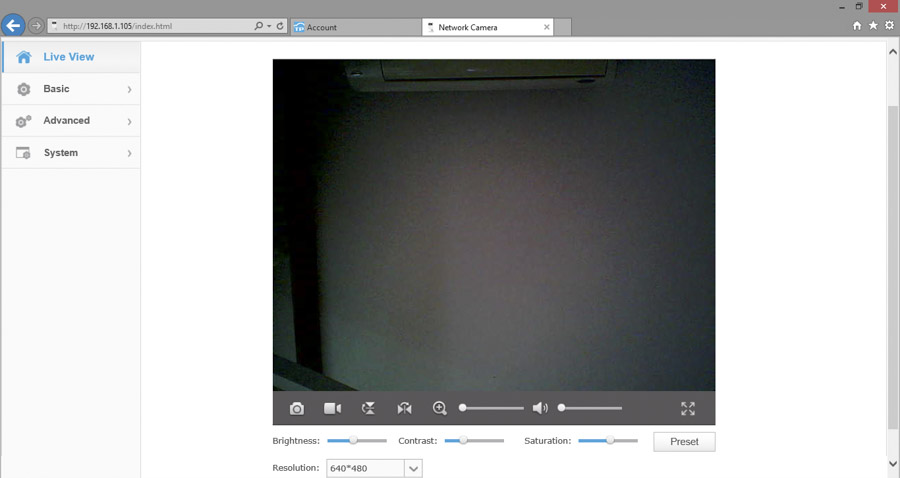Click the Advanced gears icon

tap(24, 121)
